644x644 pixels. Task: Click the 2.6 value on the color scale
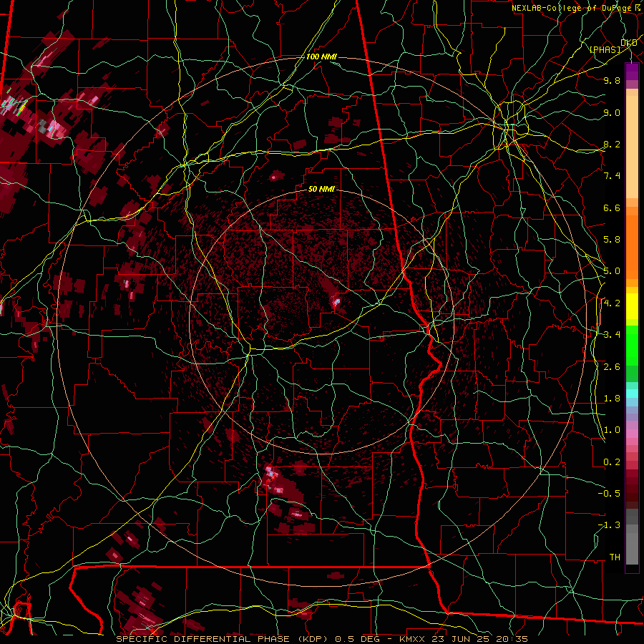(612, 367)
